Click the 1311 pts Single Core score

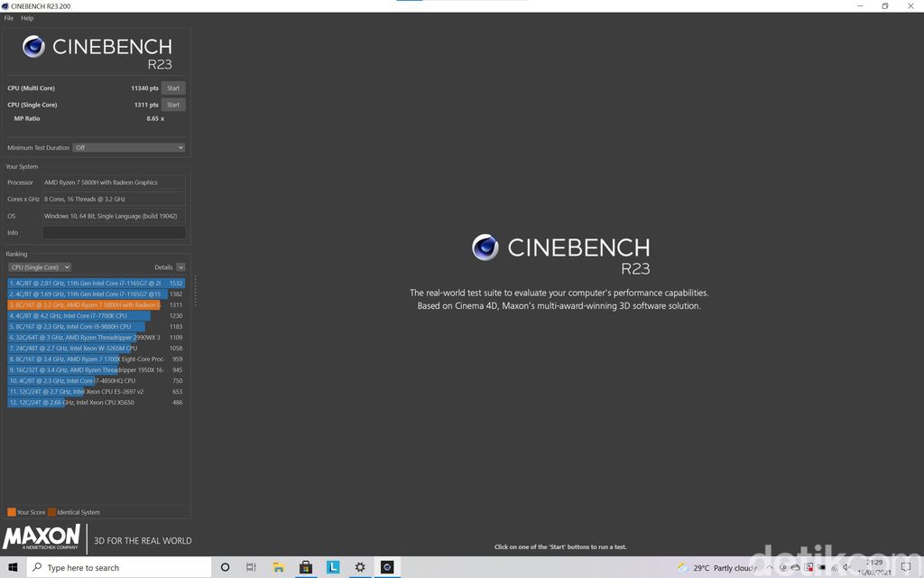click(146, 105)
